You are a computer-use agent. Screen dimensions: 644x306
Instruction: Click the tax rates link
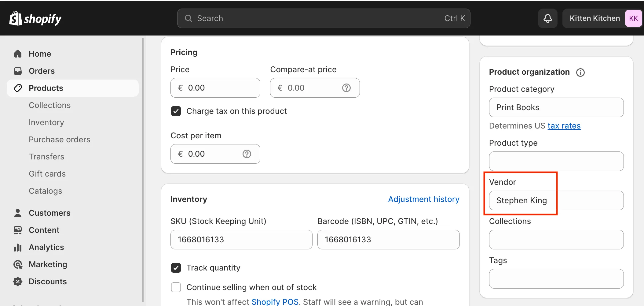(x=564, y=126)
